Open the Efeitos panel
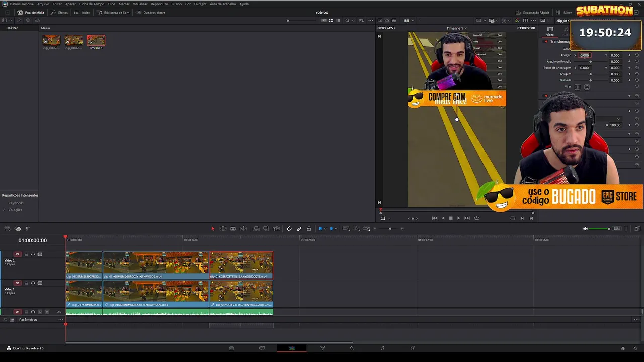The height and width of the screenshot is (362, 644). (x=59, y=13)
